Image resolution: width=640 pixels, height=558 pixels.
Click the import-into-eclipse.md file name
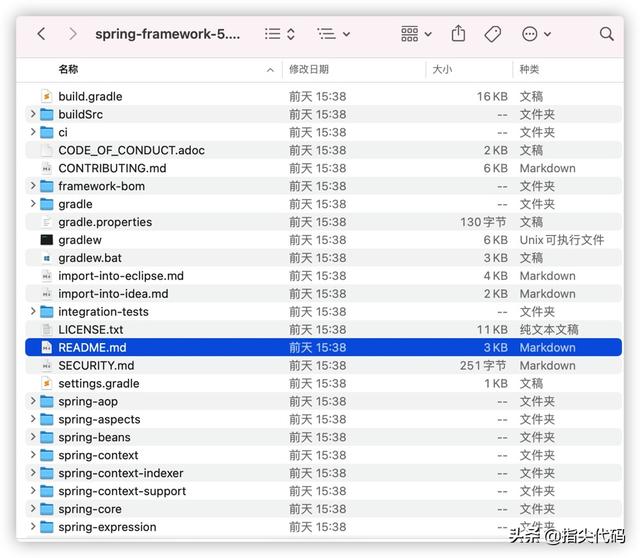[121, 276]
